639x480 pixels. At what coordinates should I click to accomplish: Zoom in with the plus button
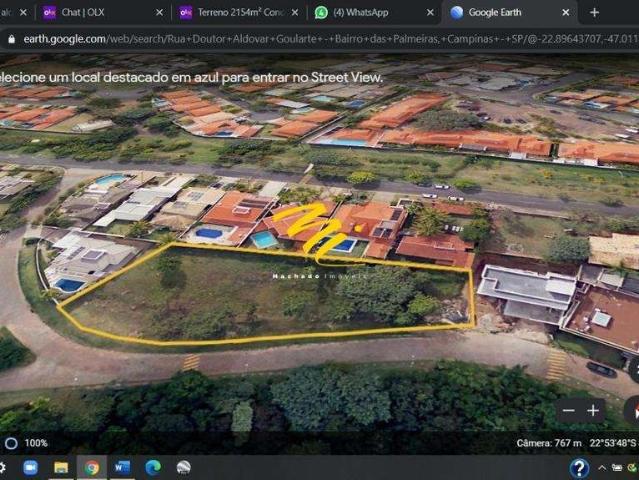coord(593,411)
